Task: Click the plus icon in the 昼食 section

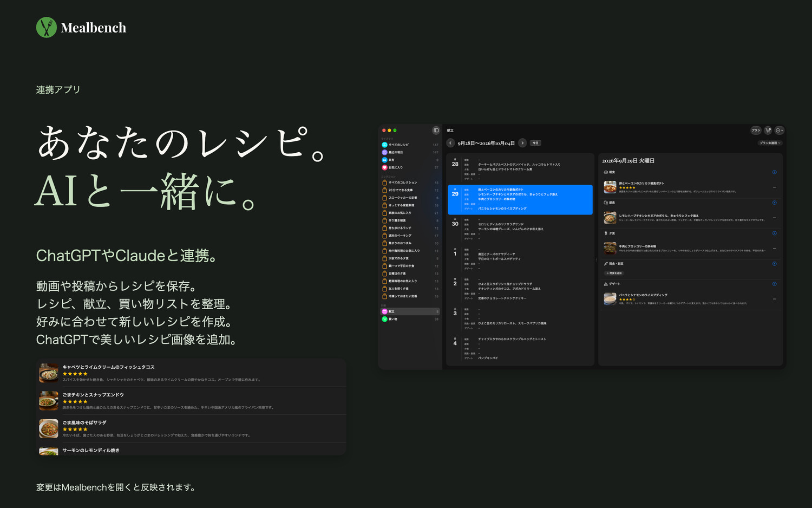Action: click(x=774, y=203)
